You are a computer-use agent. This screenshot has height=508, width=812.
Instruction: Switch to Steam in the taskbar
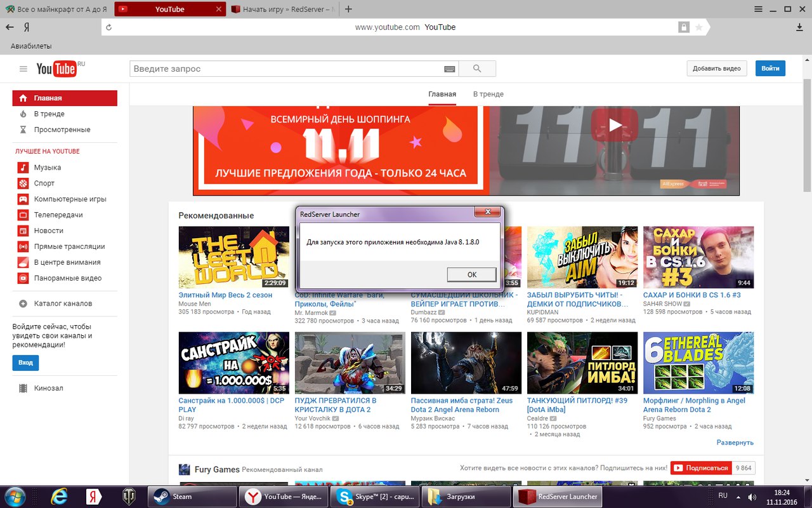[x=192, y=497]
